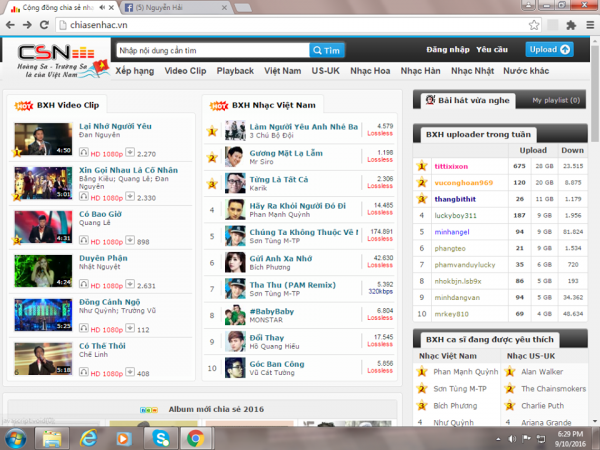Open uploader vuconghoan969 profile
600x450 pixels.
tap(463, 182)
